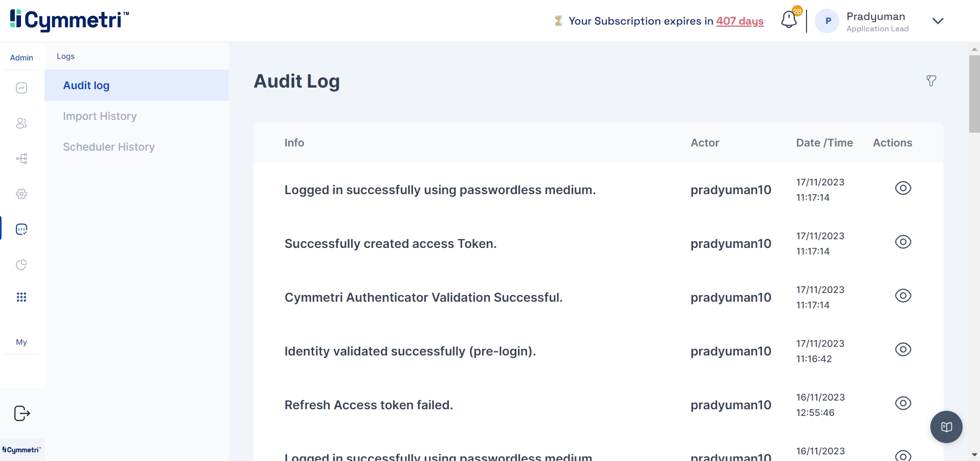Click the scroll down arrow of scrollbar
980x461 pixels.
point(974,455)
